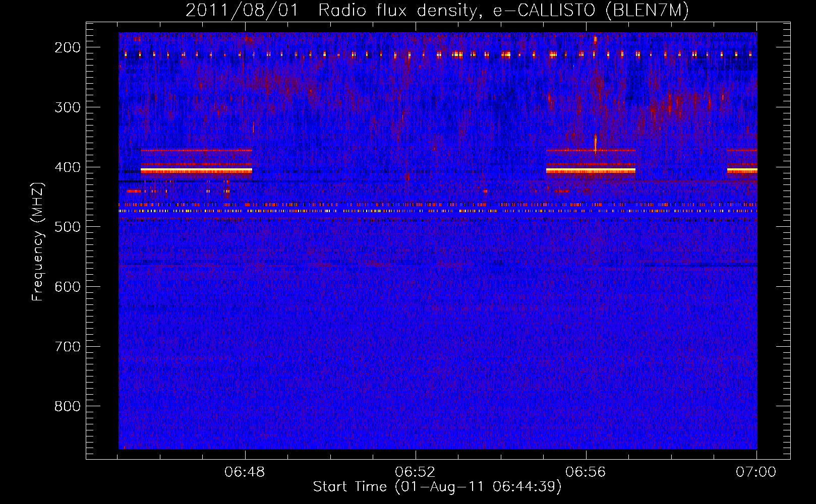The width and height of the screenshot is (816, 504).
Task: Click the 200 frequency tick label
Action: (68, 47)
